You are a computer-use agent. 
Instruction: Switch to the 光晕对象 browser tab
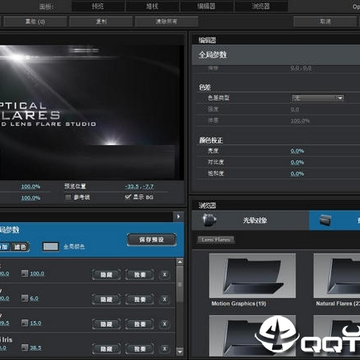pos(250,220)
